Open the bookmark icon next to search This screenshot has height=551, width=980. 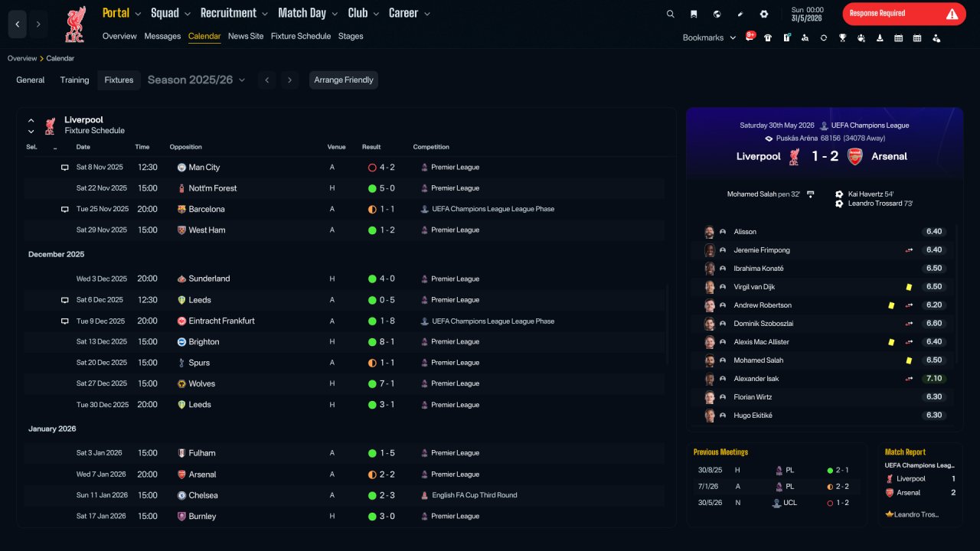click(694, 14)
